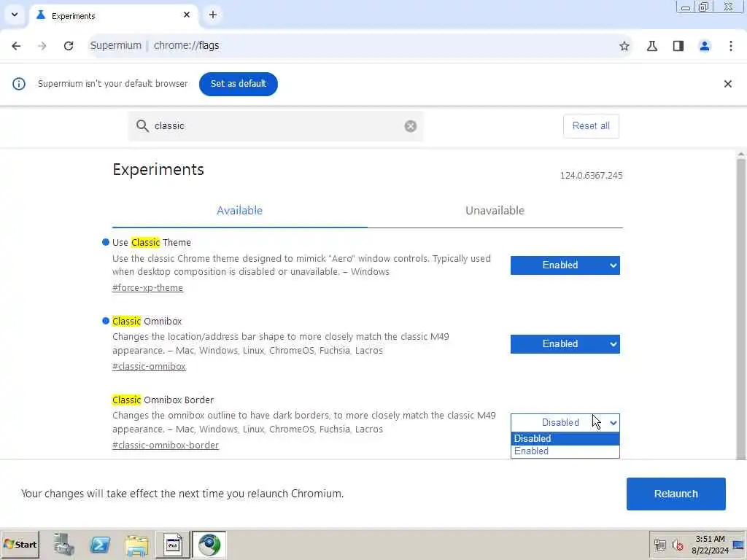Switch to the script window on taskbar

[x=173, y=544]
